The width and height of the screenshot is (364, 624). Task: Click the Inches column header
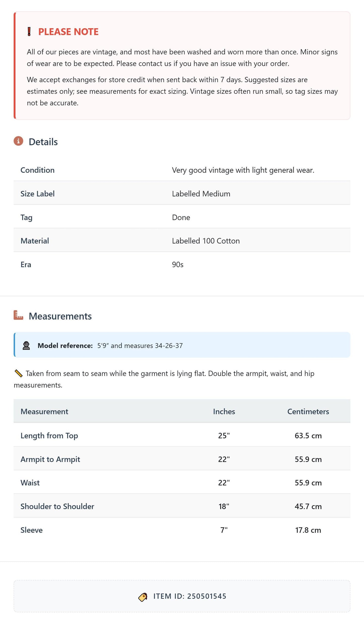click(x=224, y=412)
